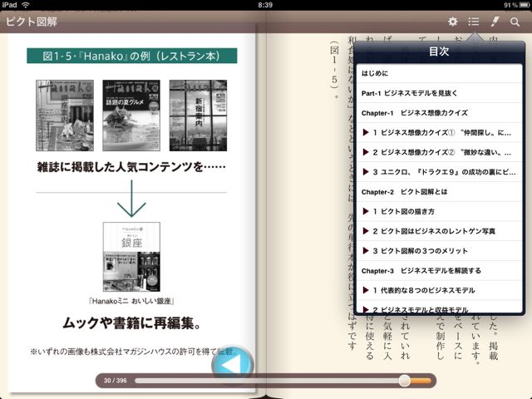Select Part-1 ビジネスモデルを見抜く entry
The image size is (532, 399).
point(439,93)
